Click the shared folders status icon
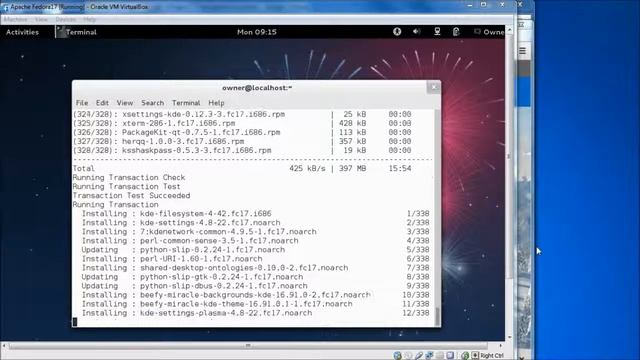This screenshot has width=640, height=360. [440, 356]
